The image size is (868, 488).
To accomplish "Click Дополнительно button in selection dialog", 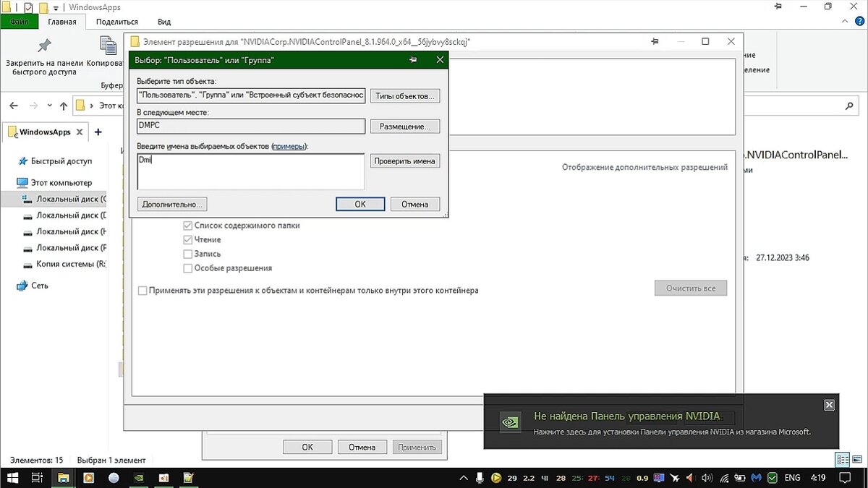I will point(172,204).
